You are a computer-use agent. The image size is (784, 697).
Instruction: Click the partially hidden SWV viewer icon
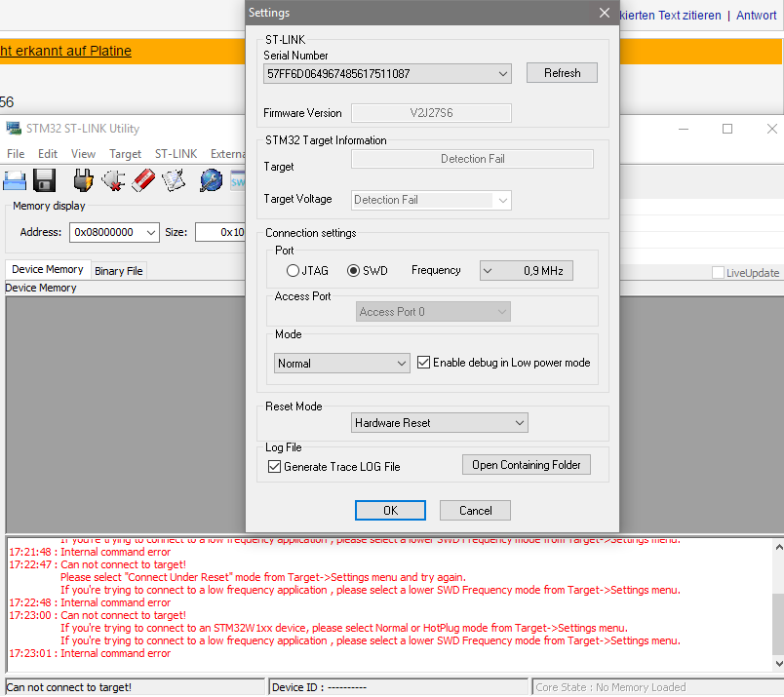click(x=238, y=181)
